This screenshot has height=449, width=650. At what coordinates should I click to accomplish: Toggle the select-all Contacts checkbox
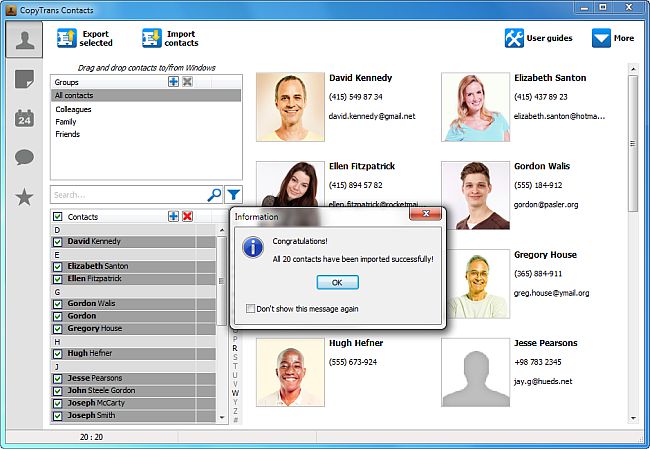pyautogui.click(x=58, y=216)
